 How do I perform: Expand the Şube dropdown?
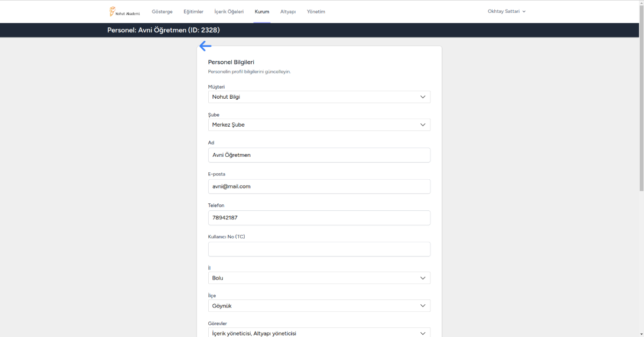tap(319, 125)
